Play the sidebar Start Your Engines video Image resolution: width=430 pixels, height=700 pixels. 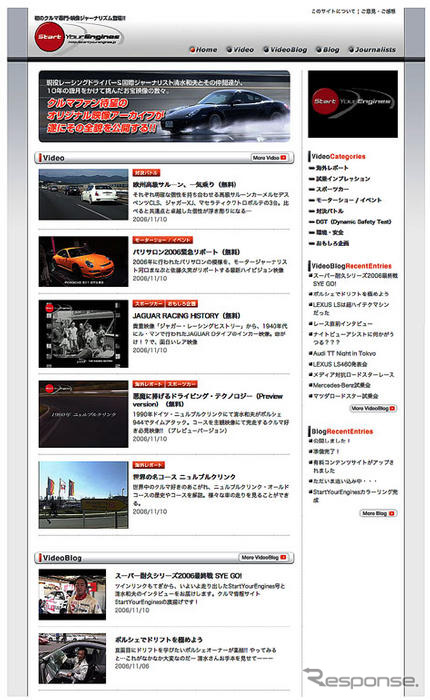pos(353,104)
